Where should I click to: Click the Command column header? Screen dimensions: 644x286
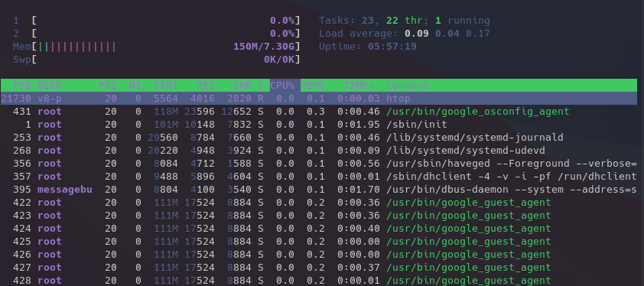[407, 86]
